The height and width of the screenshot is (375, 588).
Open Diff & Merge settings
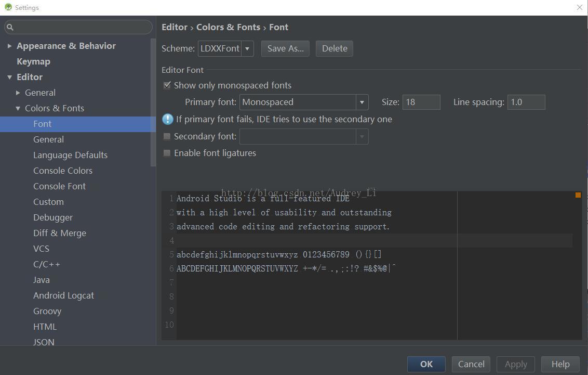pos(60,233)
